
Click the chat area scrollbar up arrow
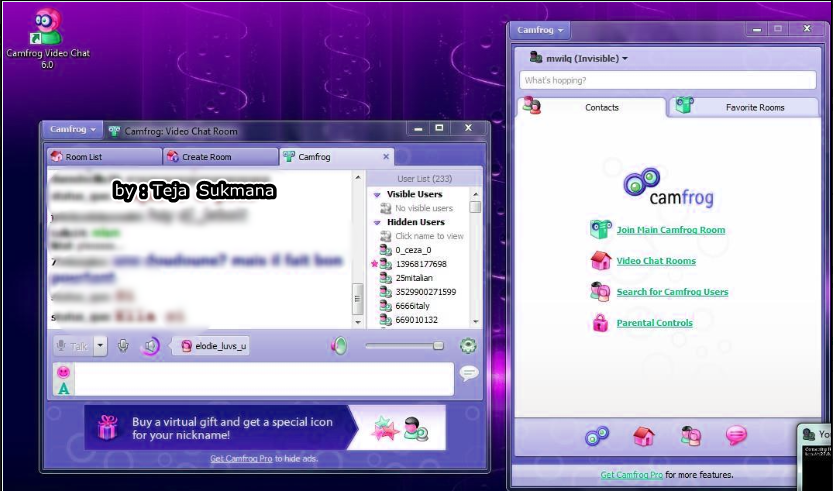[x=358, y=177]
